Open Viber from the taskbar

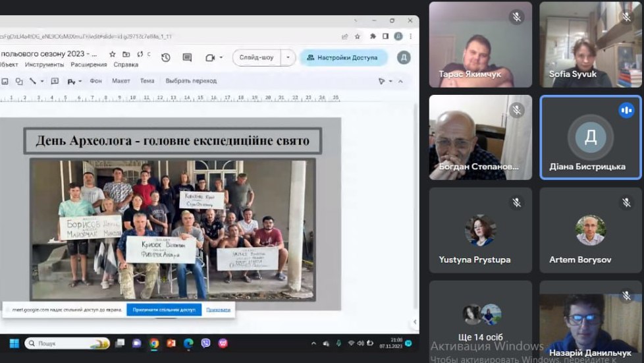[x=205, y=343]
